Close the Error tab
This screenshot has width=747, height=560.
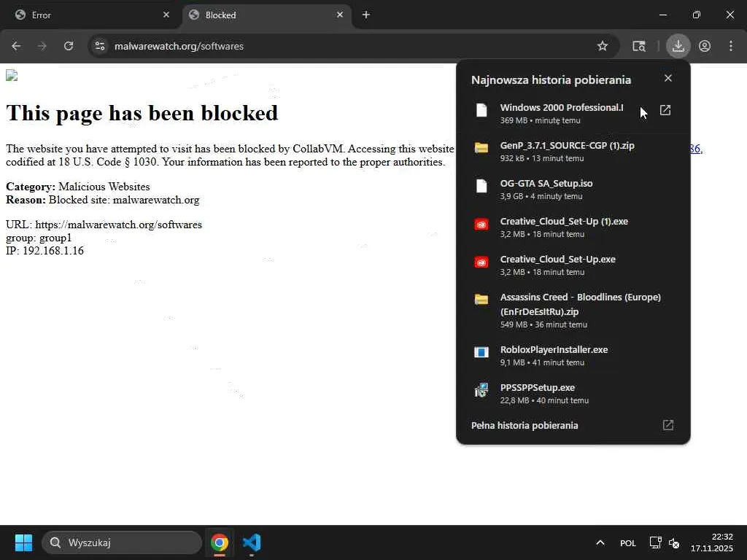coord(166,15)
